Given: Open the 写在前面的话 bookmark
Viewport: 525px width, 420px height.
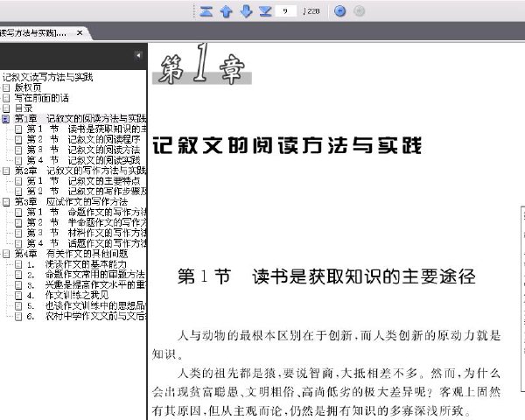Looking at the screenshot, I should pos(42,98).
